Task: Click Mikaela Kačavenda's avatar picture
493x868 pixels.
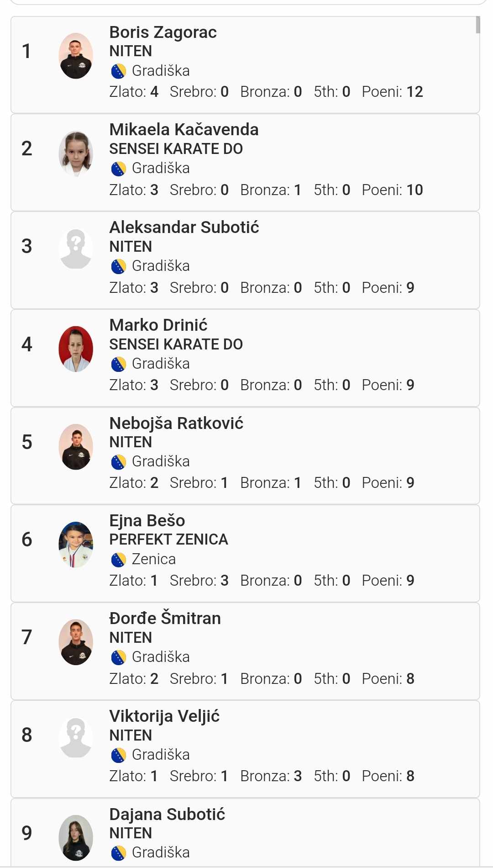Action: (x=76, y=153)
